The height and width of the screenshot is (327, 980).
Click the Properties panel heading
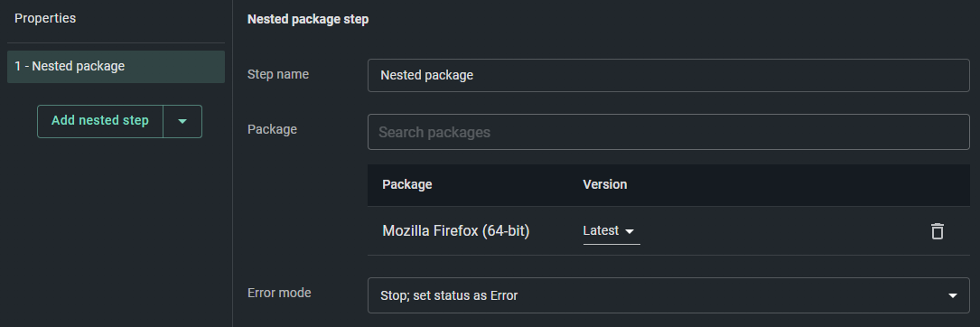click(x=45, y=18)
